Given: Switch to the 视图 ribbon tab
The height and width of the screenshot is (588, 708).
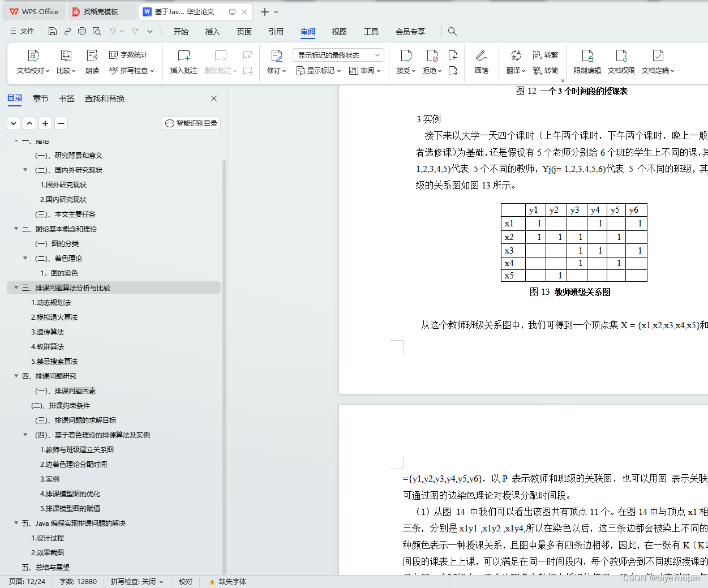Looking at the screenshot, I should (340, 32).
